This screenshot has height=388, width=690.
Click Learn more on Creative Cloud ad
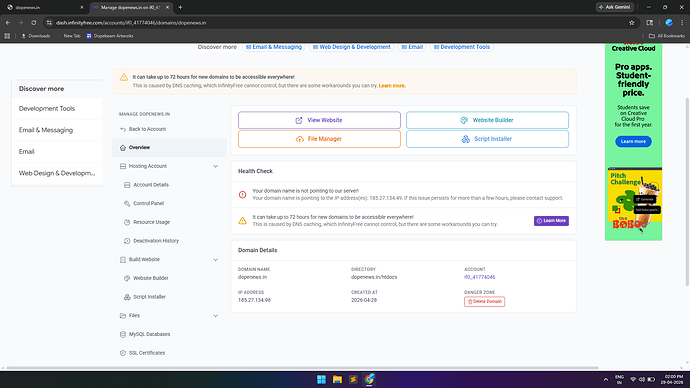(633, 142)
